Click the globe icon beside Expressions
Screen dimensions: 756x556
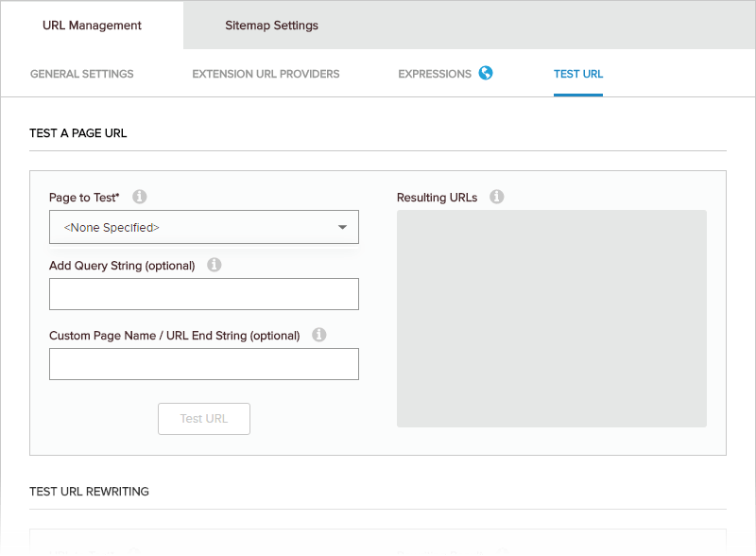pyautogui.click(x=486, y=73)
